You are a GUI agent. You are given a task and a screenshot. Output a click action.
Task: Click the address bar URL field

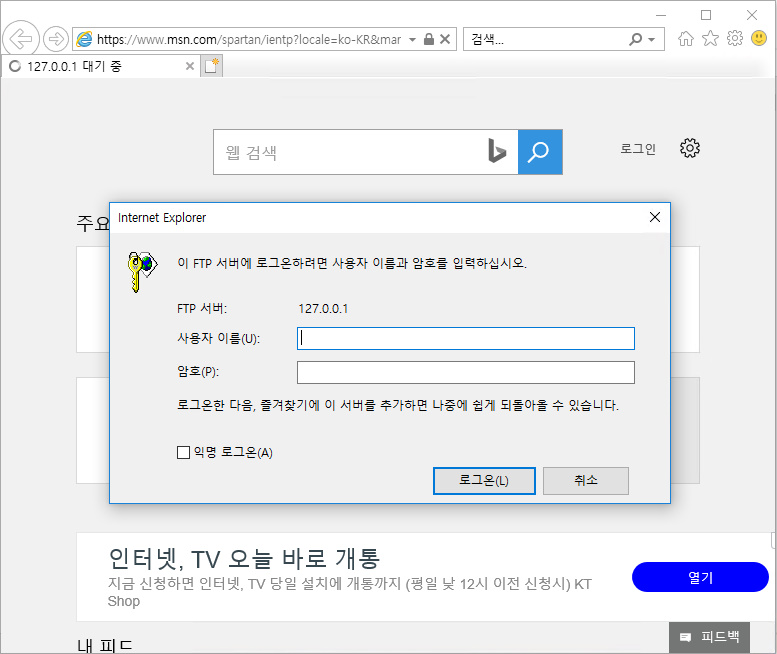pyautogui.click(x=249, y=39)
